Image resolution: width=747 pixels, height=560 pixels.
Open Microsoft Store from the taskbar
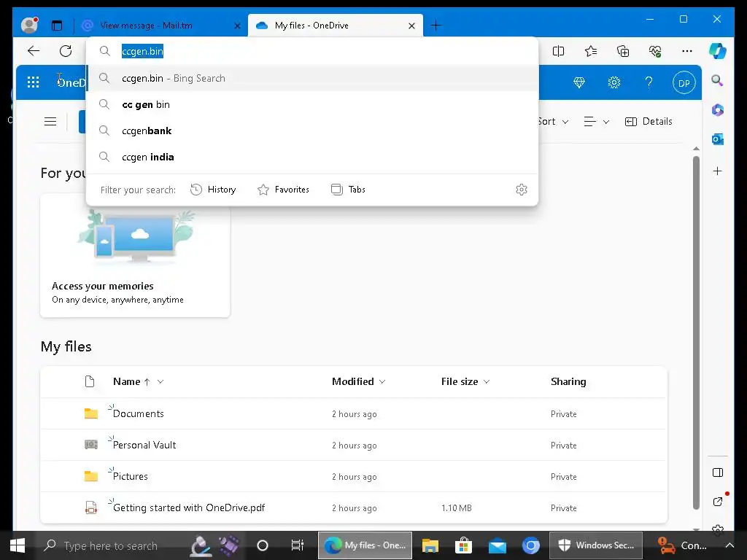[x=463, y=545]
